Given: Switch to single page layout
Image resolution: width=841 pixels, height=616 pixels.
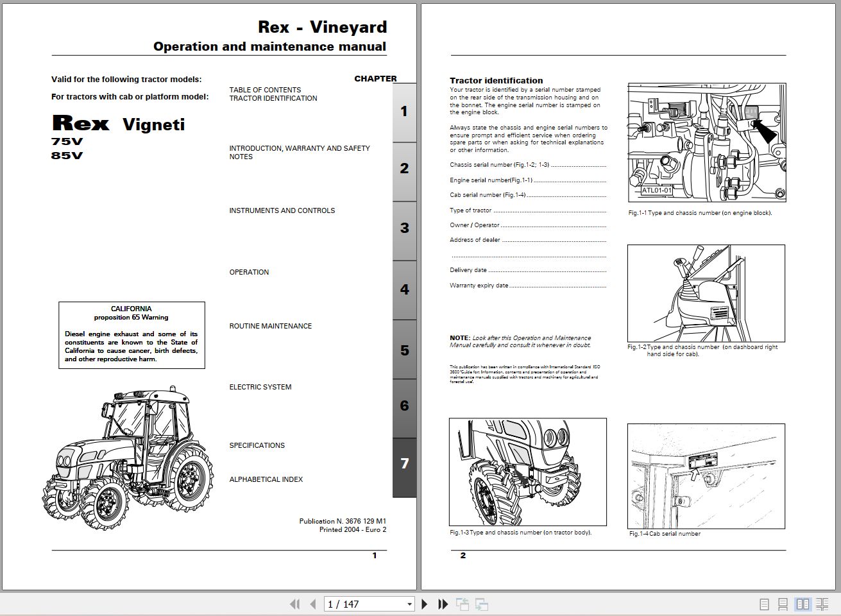Looking at the screenshot, I should coord(764,604).
